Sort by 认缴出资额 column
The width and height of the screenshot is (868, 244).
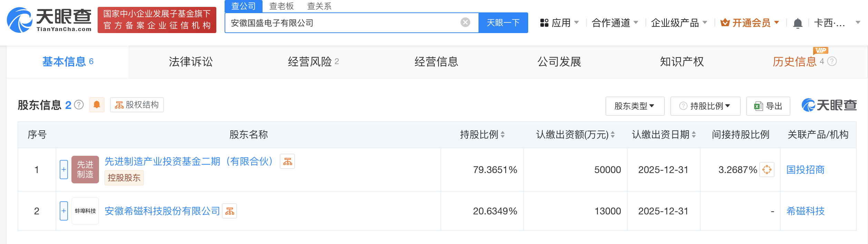coord(612,134)
